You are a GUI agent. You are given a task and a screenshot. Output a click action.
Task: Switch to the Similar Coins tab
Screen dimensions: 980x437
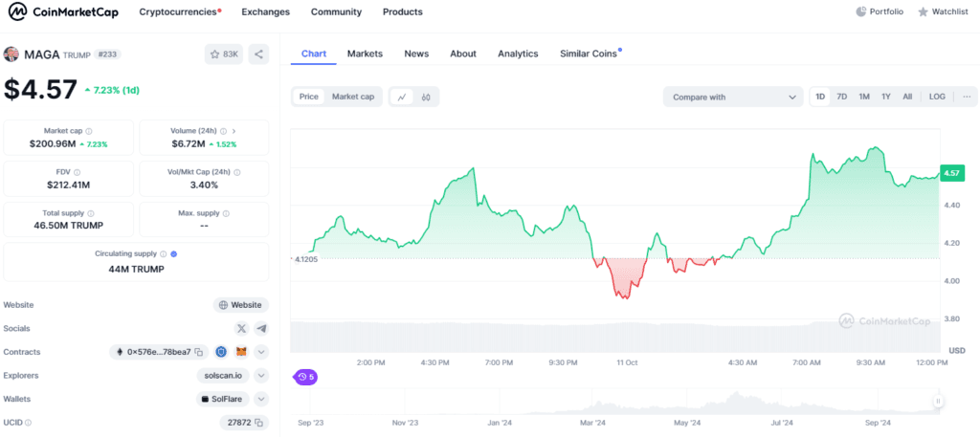pos(590,54)
